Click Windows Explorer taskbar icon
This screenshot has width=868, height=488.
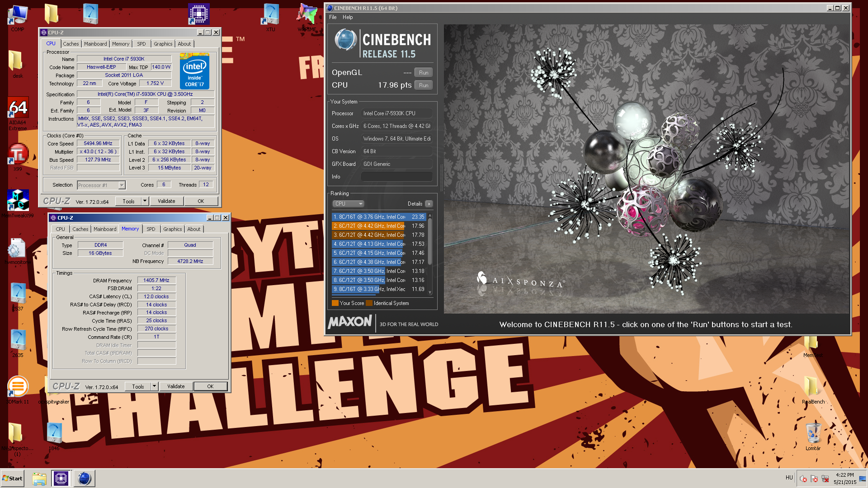tap(39, 479)
